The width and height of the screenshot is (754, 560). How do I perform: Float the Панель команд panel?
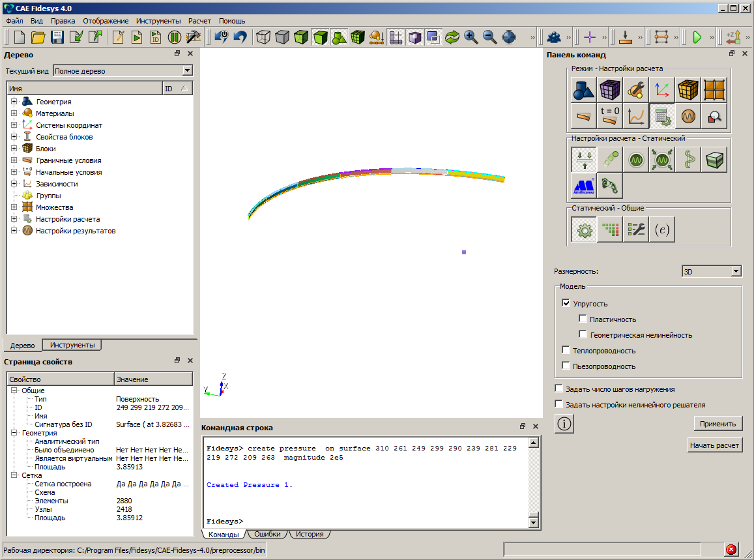pyautogui.click(x=732, y=53)
